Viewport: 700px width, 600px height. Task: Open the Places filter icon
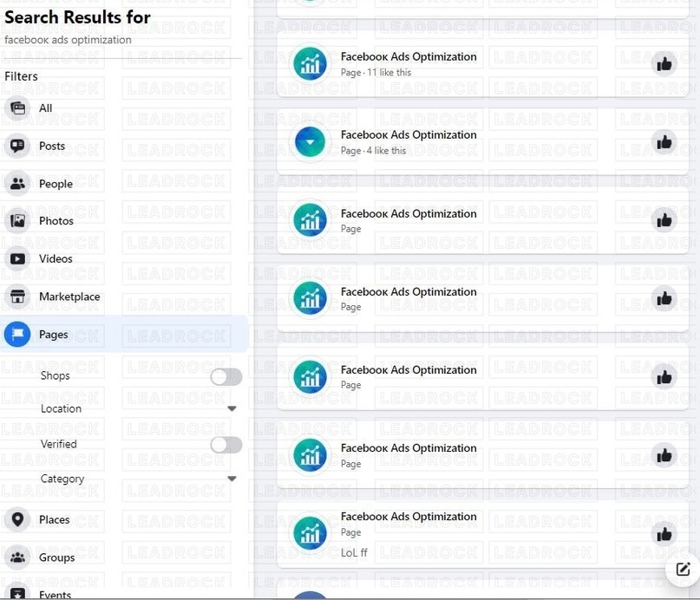17,519
